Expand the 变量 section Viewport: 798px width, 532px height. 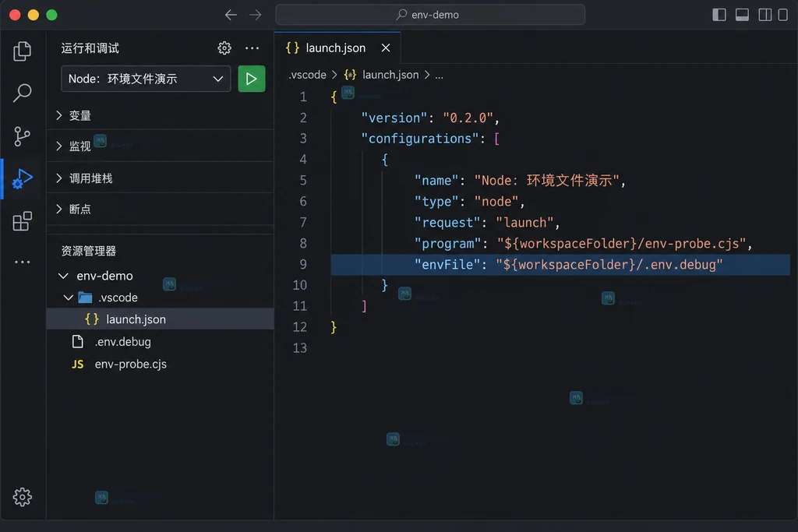160,115
